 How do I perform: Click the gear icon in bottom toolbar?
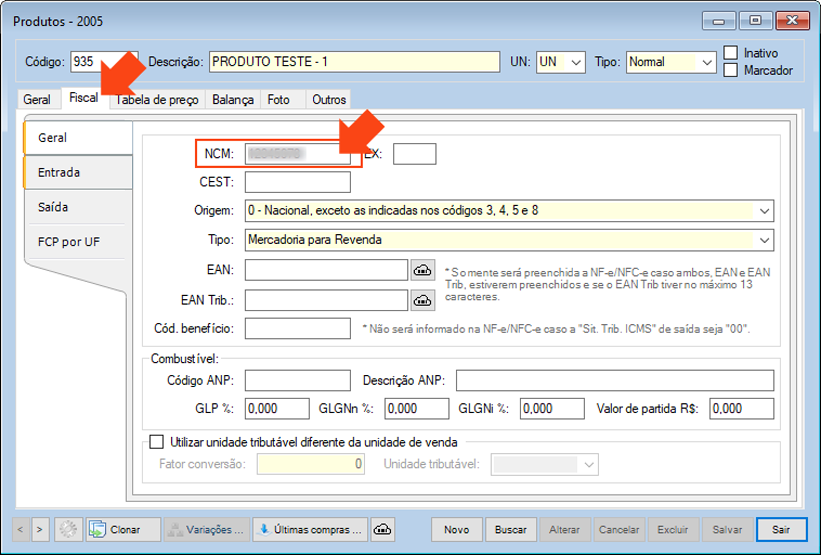pos(69,529)
